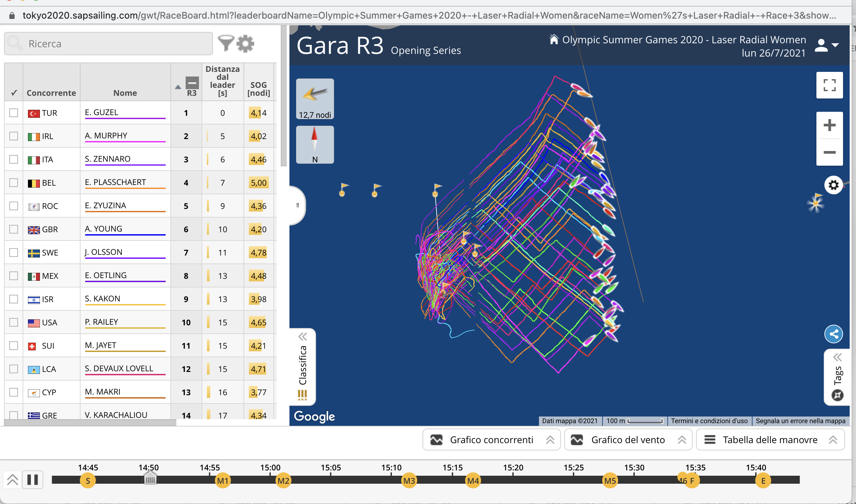Viewport: 856px width, 504px height.
Task: Jump to M5 marker on timeline
Action: coord(610,481)
